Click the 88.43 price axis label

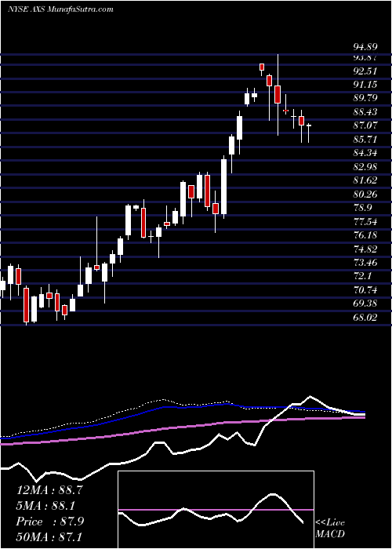coord(366,112)
